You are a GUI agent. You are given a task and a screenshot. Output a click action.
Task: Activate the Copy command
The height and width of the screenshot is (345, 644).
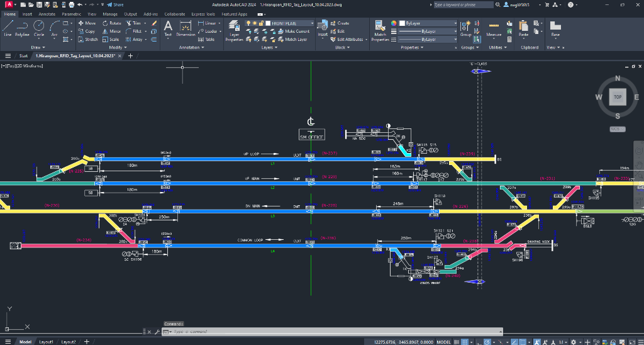pos(87,31)
